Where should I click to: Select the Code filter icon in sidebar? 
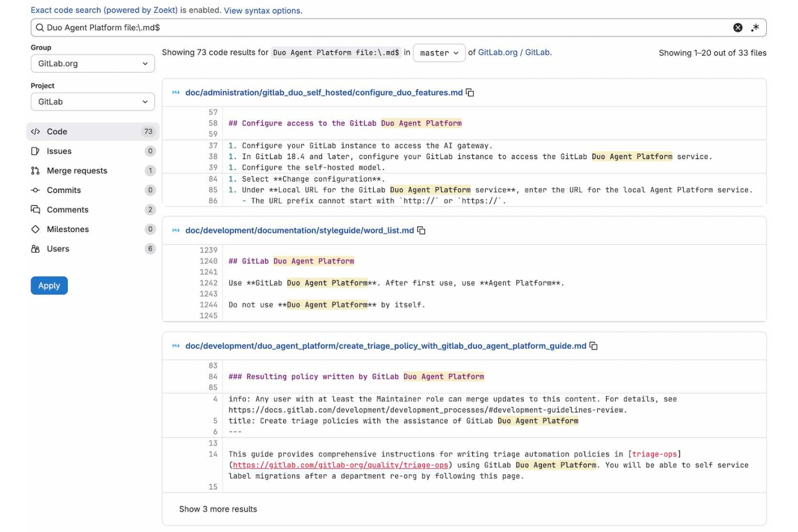point(36,131)
